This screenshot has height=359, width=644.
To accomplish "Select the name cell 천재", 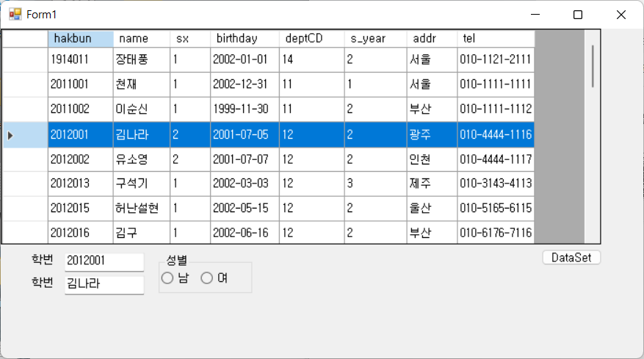I will click(142, 84).
